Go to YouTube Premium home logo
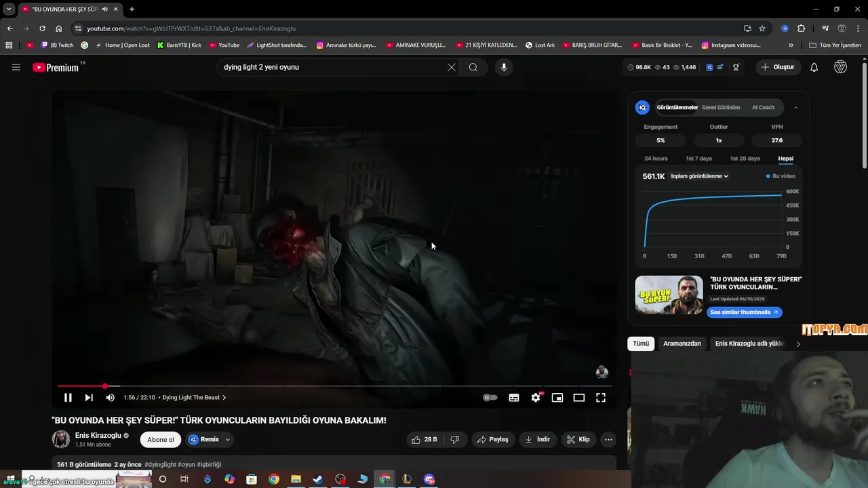The width and height of the screenshot is (868, 488). point(56,67)
